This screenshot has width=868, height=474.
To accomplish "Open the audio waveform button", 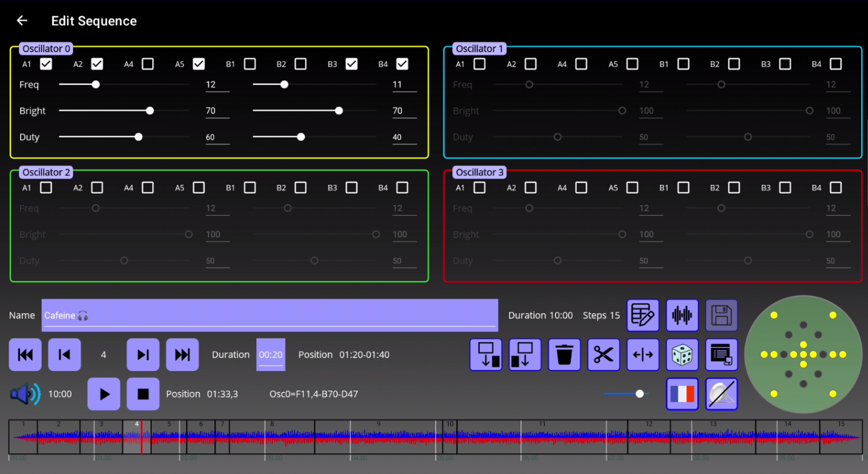I will pos(682,315).
